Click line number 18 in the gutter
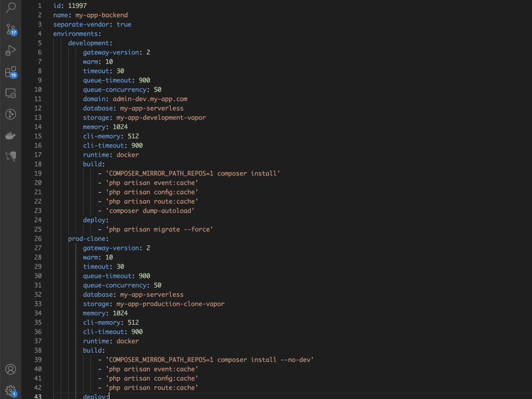This screenshot has width=532, height=399. point(38,164)
